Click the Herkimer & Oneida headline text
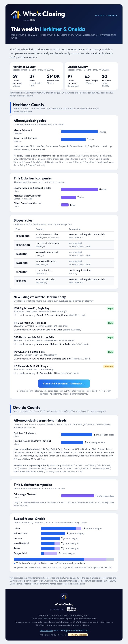This screenshot has height=644, width=128. 63,29
